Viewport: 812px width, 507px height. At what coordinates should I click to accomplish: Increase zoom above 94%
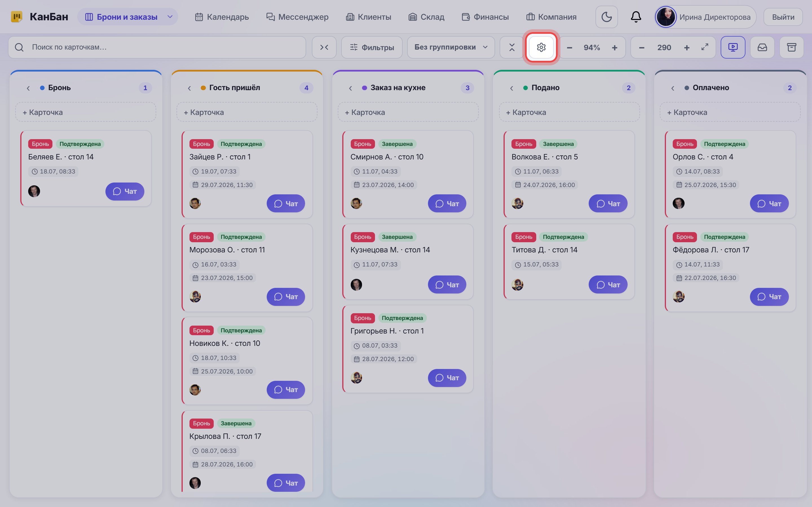pyautogui.click(x=614, y=48)
